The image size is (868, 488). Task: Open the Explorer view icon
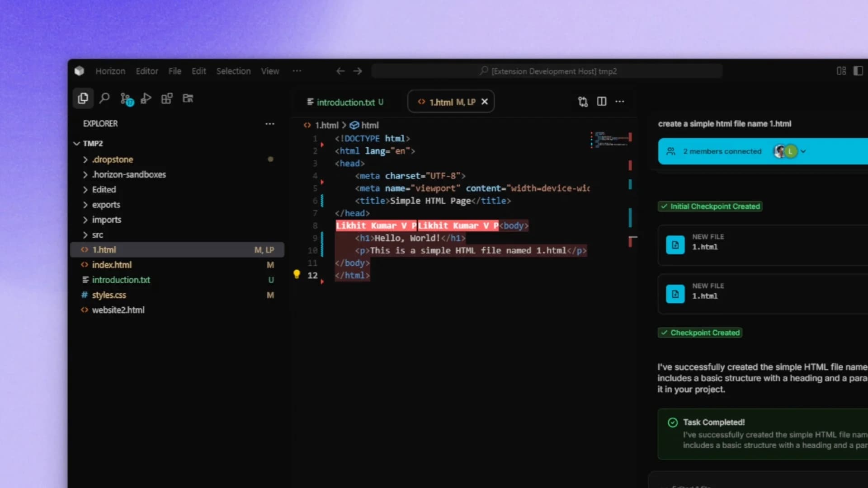click(x=83, y=98)
